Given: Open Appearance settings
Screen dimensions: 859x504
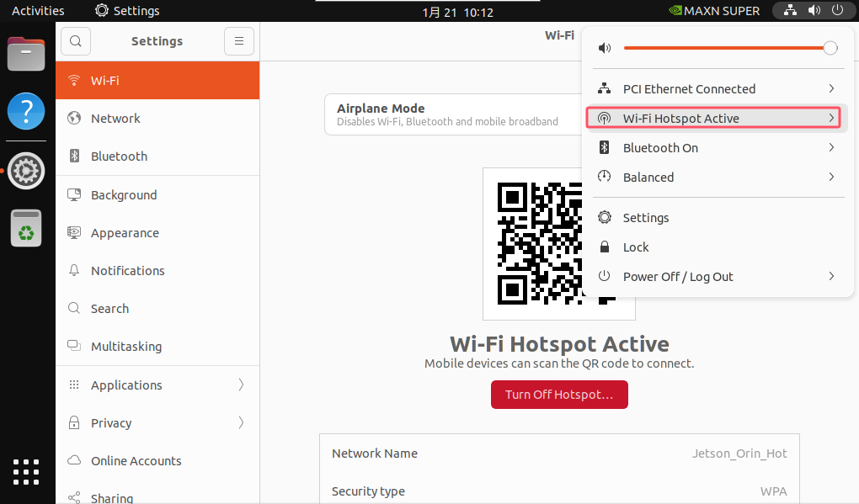Looking at the screenshot, I should 157,233.
